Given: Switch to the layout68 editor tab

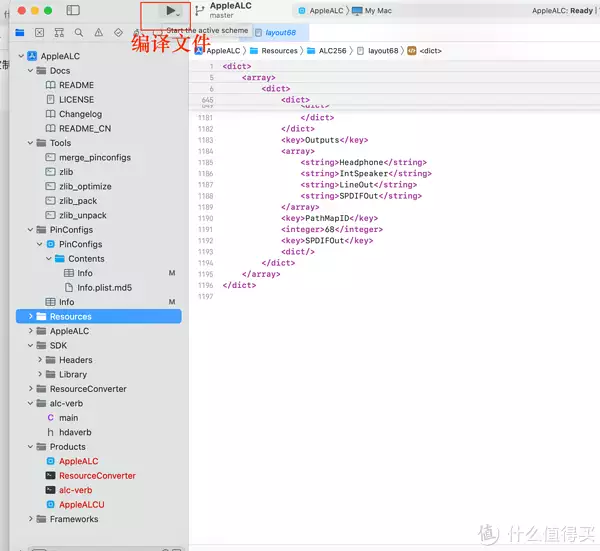Looking at the screenshot, I should [x=280, y=33].
